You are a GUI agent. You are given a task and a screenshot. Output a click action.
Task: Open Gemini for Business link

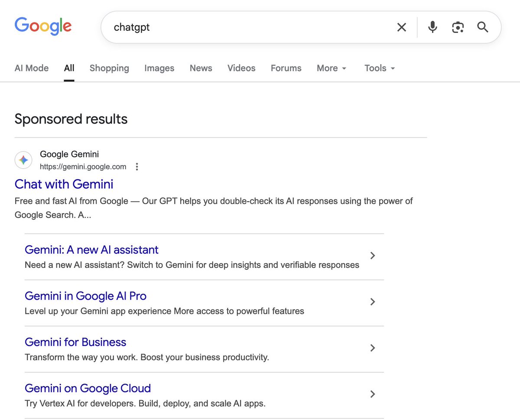click(75, 342)
